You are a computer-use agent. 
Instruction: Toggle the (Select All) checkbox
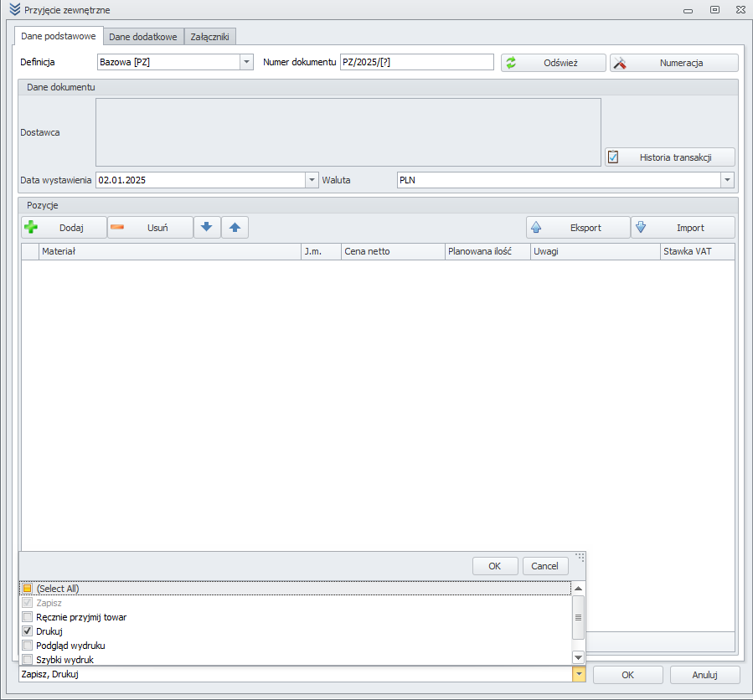pos(28,588)
